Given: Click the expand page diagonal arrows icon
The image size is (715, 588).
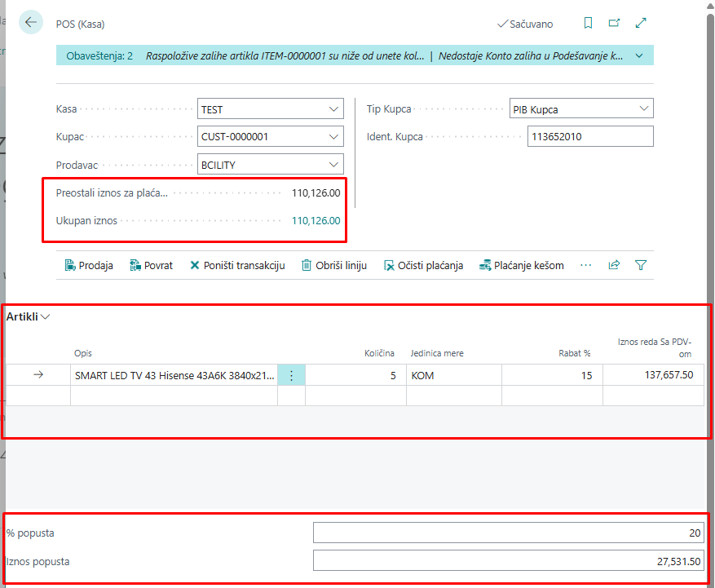Looking at the screenshot, I should pos(641,24).
